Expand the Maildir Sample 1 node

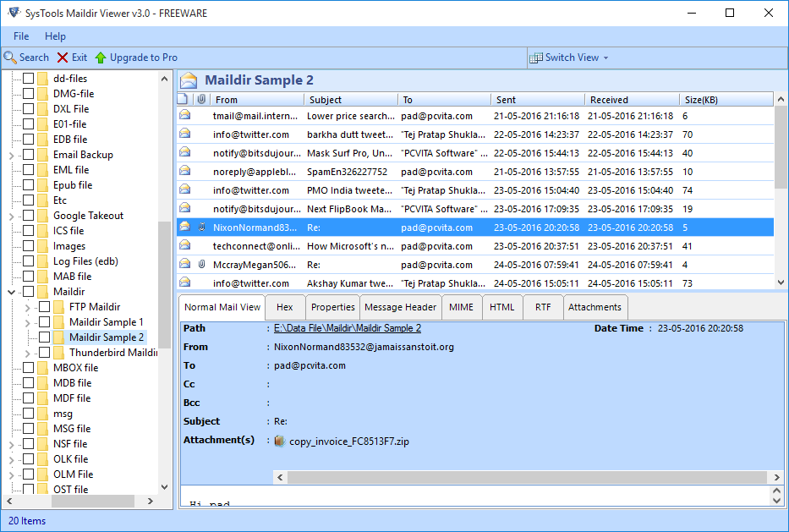coord(28,322)
